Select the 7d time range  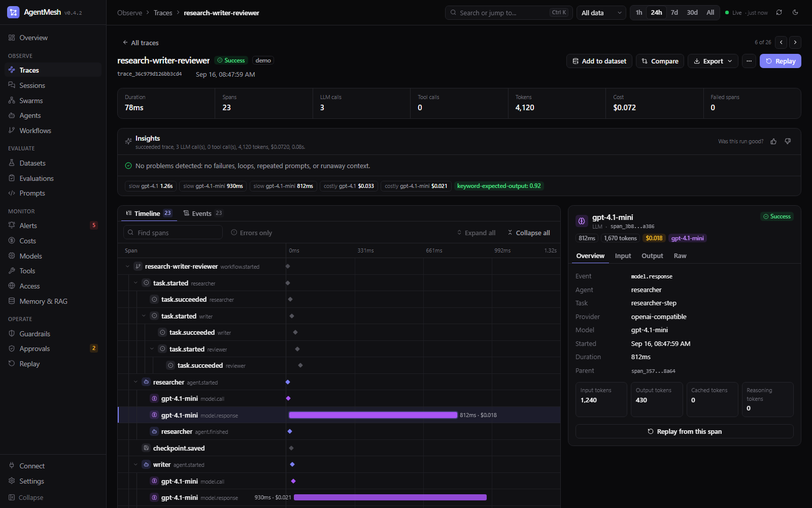point(674,13)
